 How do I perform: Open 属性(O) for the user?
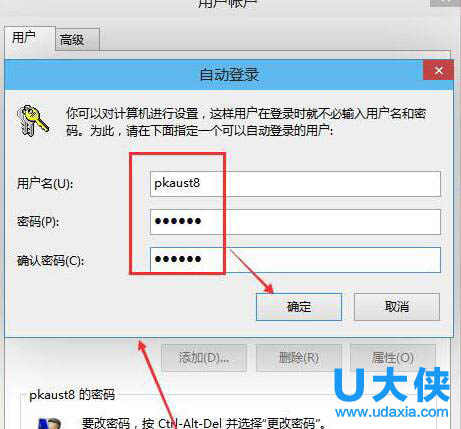tap(393, 358)
